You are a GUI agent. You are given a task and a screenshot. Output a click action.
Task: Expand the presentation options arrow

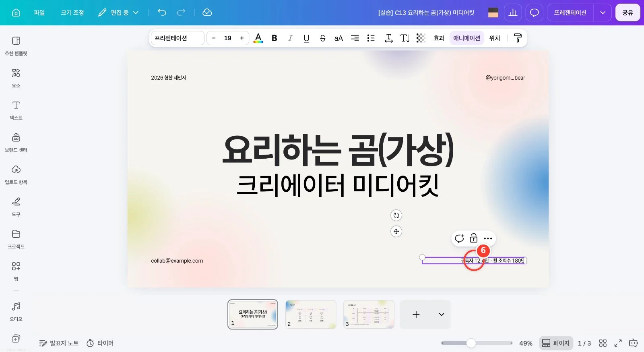pos(603,12)
